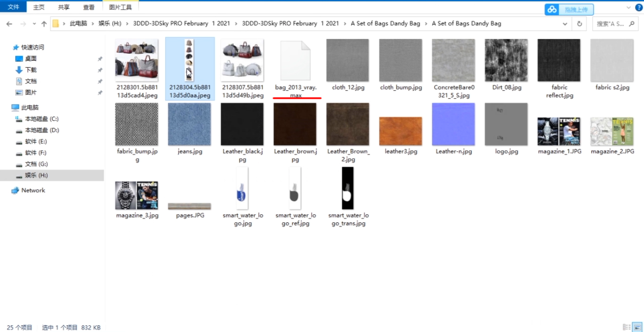Select pages.JPG file

point(190,206)
